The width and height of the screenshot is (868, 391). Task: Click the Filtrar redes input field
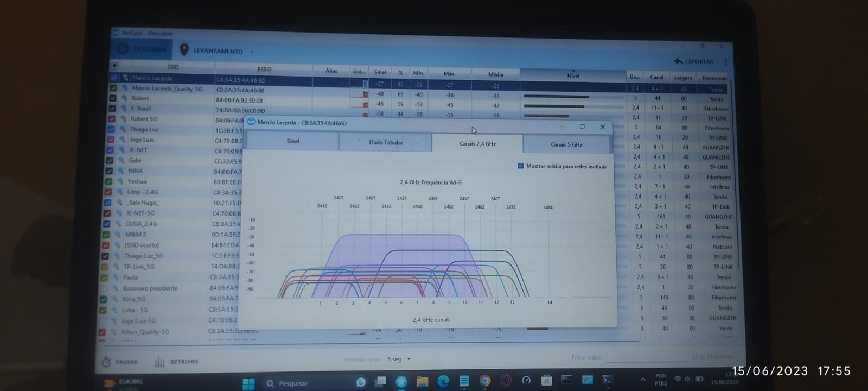(646, 358)
